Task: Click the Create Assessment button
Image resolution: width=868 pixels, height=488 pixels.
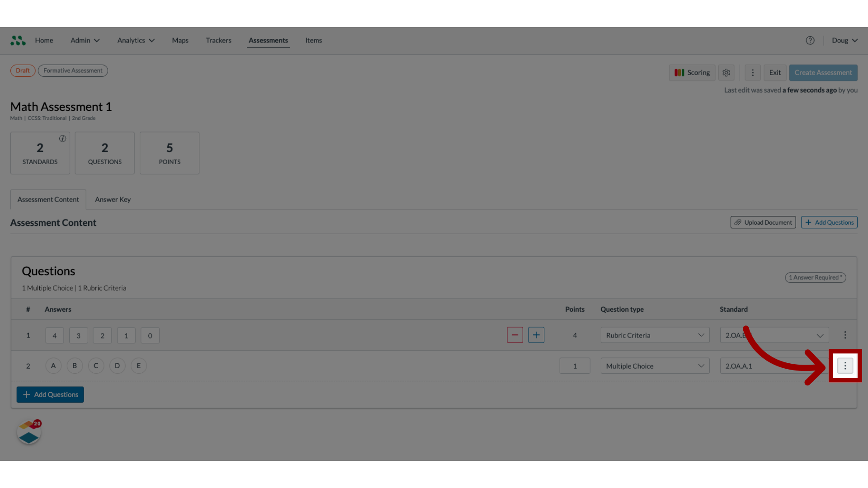Action: tap(823, 72)
